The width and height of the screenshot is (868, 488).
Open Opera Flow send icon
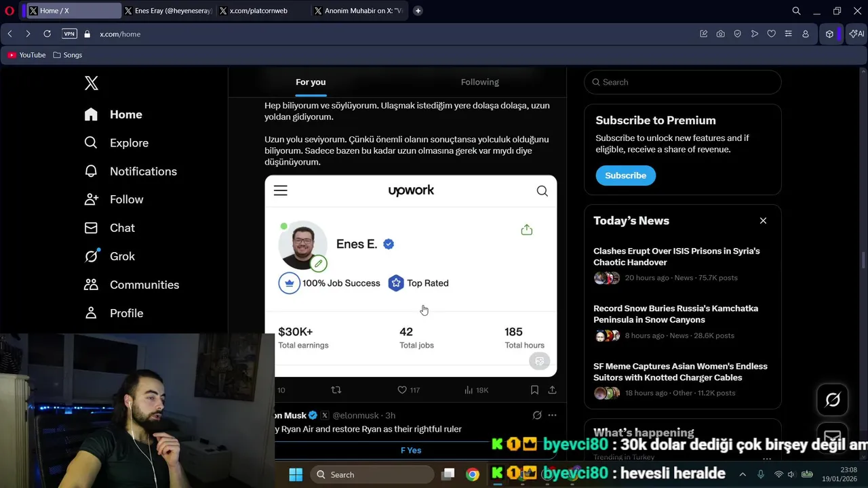pos(754,34)
